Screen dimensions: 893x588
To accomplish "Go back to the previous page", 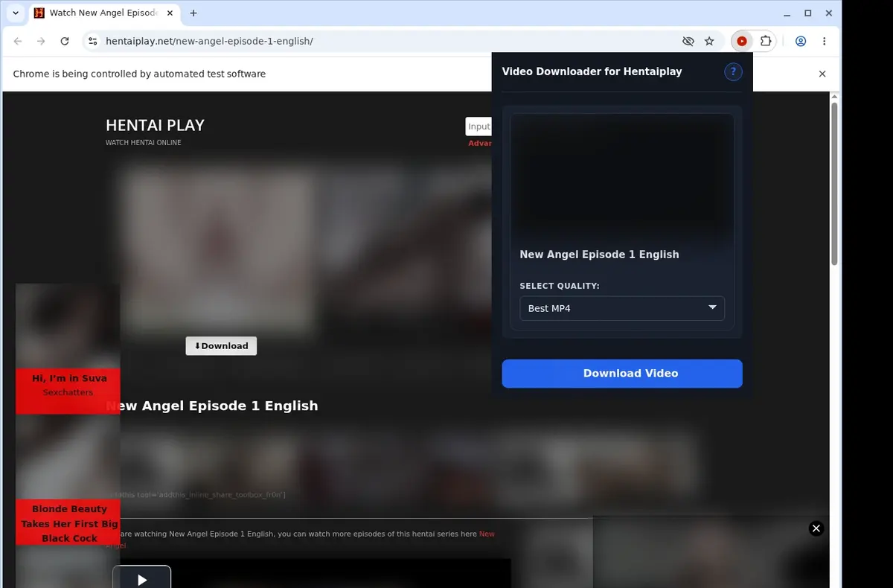I will click(x=18, y=41).
